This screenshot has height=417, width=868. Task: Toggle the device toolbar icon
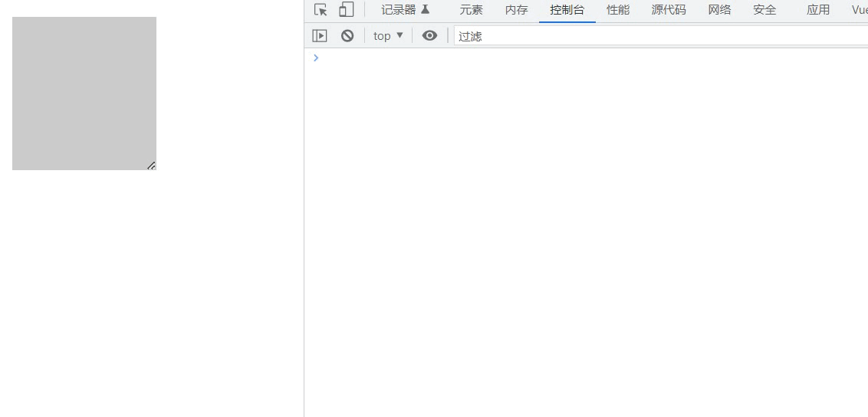click(x=346, y=10)
